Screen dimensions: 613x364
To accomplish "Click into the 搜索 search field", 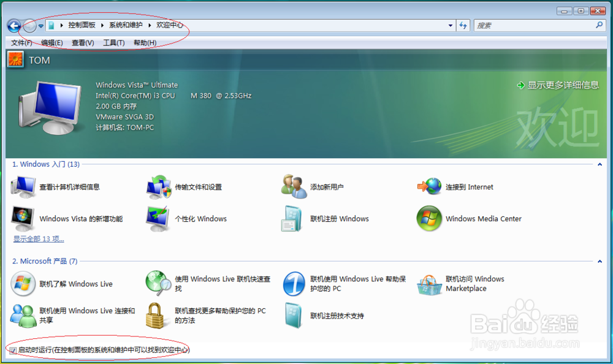I will 534,26.
